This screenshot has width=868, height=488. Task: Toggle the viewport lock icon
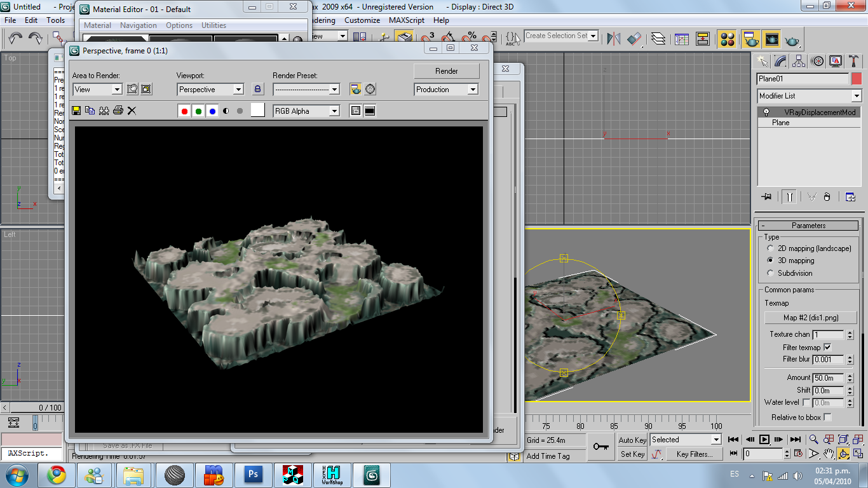257,90
